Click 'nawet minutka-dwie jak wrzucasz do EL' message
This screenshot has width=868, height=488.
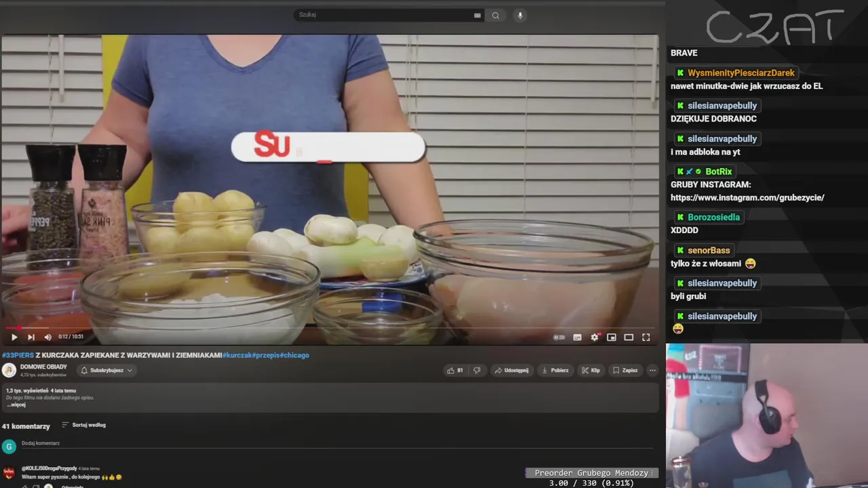[x=747, y=86]
